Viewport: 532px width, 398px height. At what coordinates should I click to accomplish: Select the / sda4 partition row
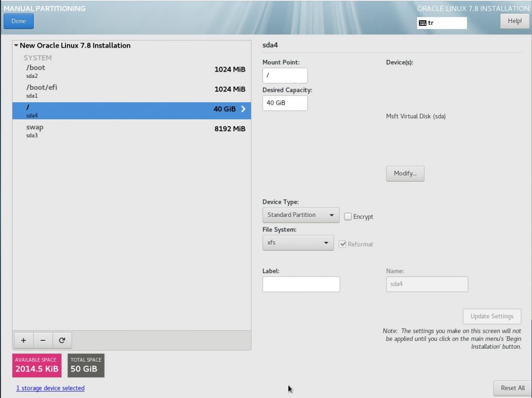[131, 111]
